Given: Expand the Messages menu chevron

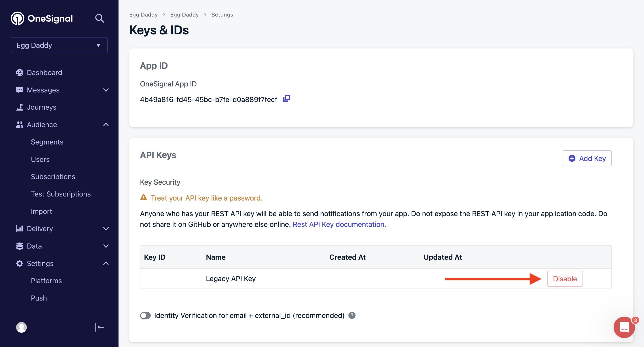Looking at the screenshot, I should [x=106, y=90].
